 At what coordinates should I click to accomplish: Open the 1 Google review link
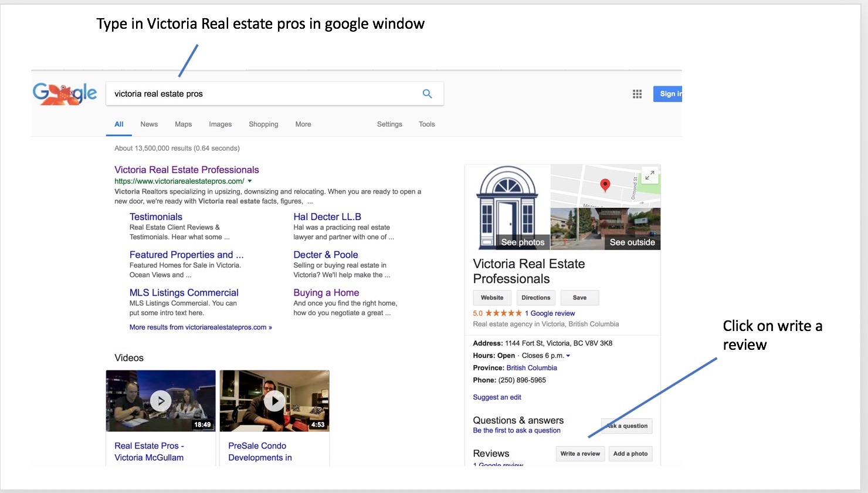tap(550, 313)
